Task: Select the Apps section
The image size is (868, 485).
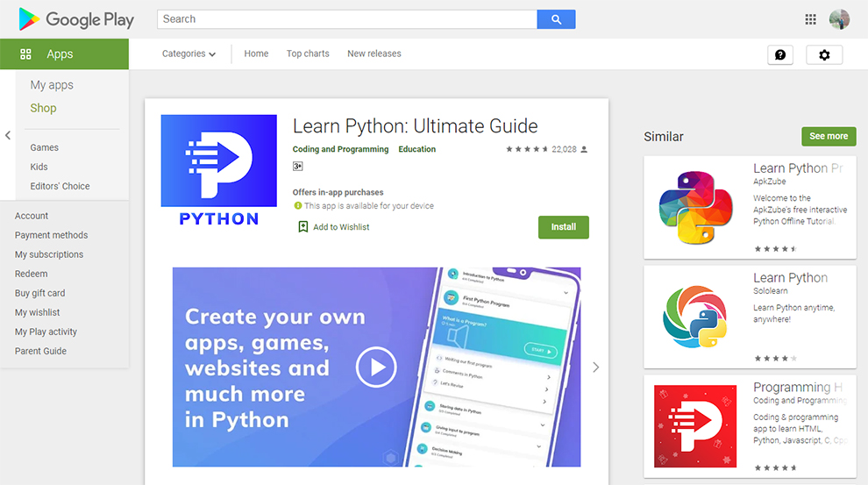Action: tap(64, 53)
